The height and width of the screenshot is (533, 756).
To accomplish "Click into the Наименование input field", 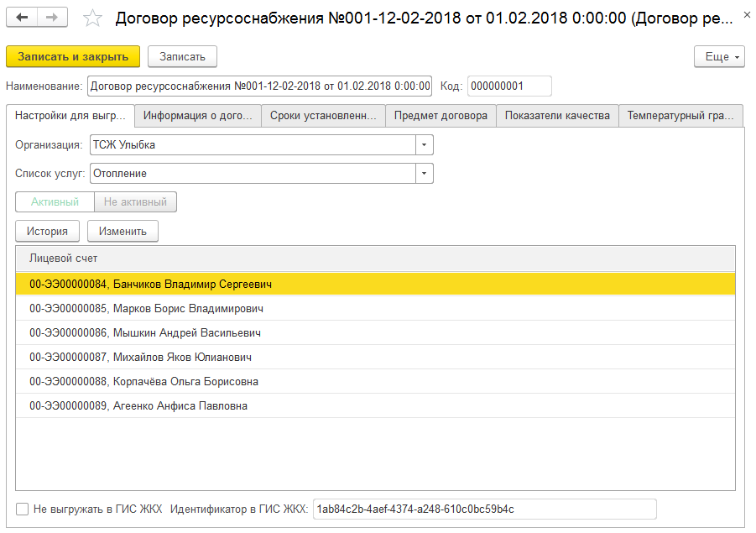I will click(x=259, y=86).
